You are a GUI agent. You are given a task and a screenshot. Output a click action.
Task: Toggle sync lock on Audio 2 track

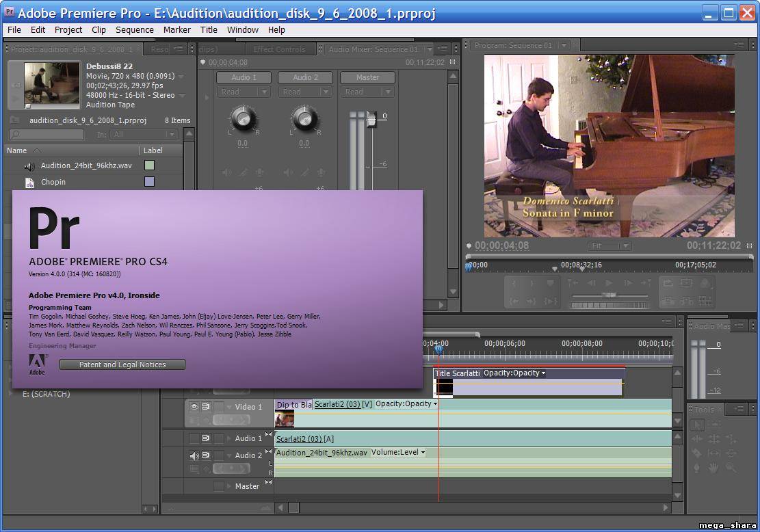(x=205, y=455)
